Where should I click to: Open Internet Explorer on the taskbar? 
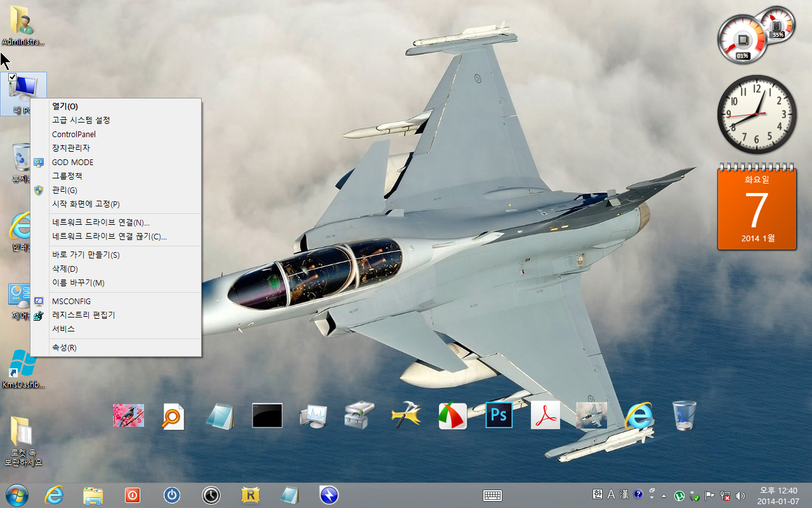coord(55,495)
